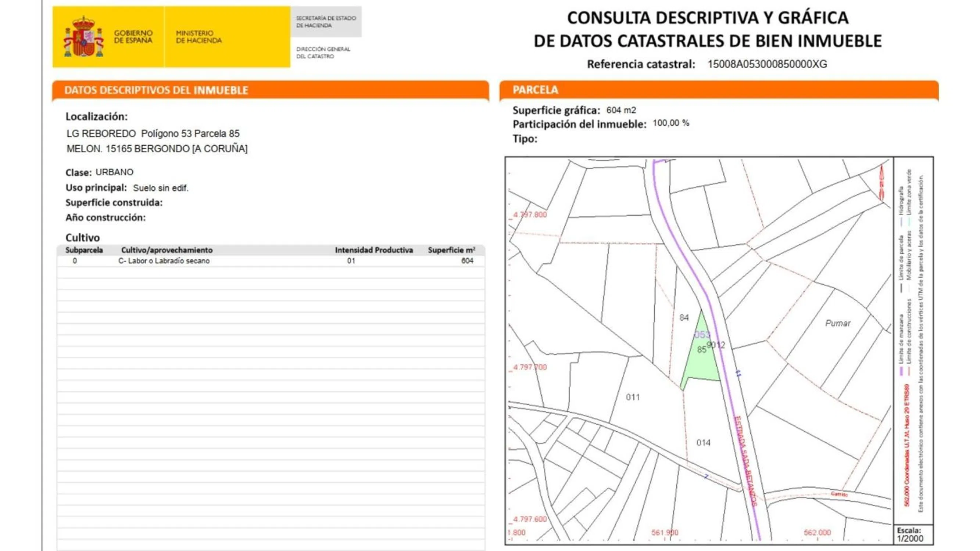Click the Secretaría de Estado de Hacienda box
Screen dimensions: 980x551
326,22
